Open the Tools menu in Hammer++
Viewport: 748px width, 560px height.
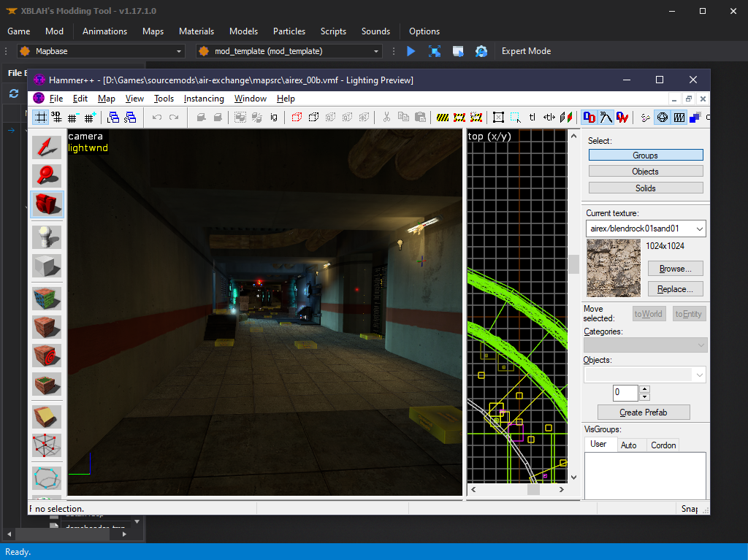click(x=164, y=98)
